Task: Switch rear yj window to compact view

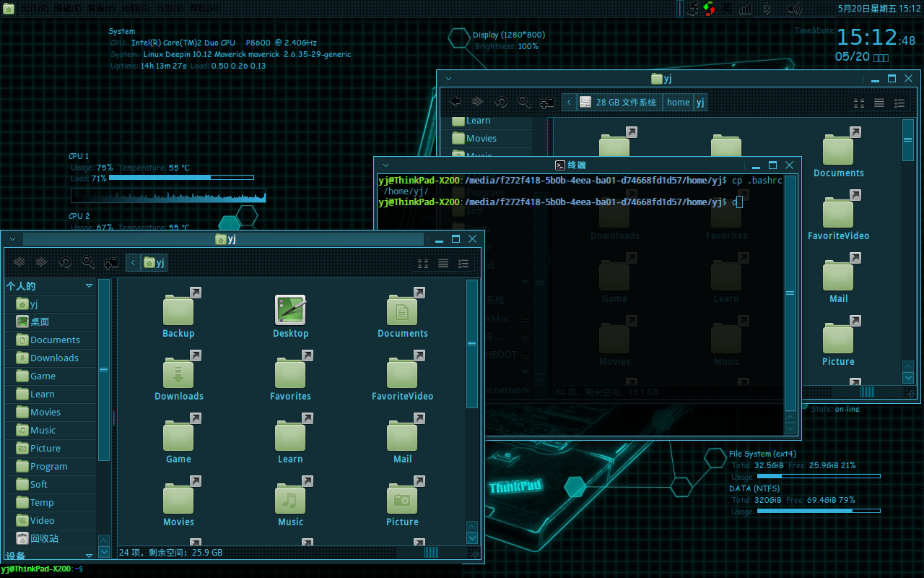Action: pos(899,103)
